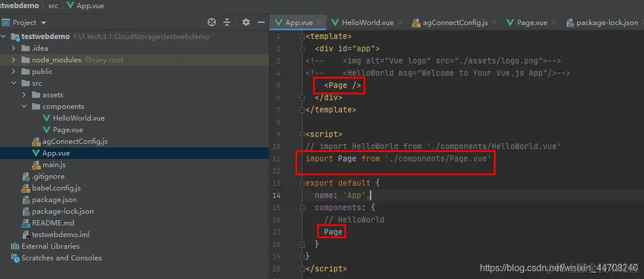Click the <div id="app"> tag on line 2
Viewport: 644px width, 279px height.
click(x=347, y=49)
